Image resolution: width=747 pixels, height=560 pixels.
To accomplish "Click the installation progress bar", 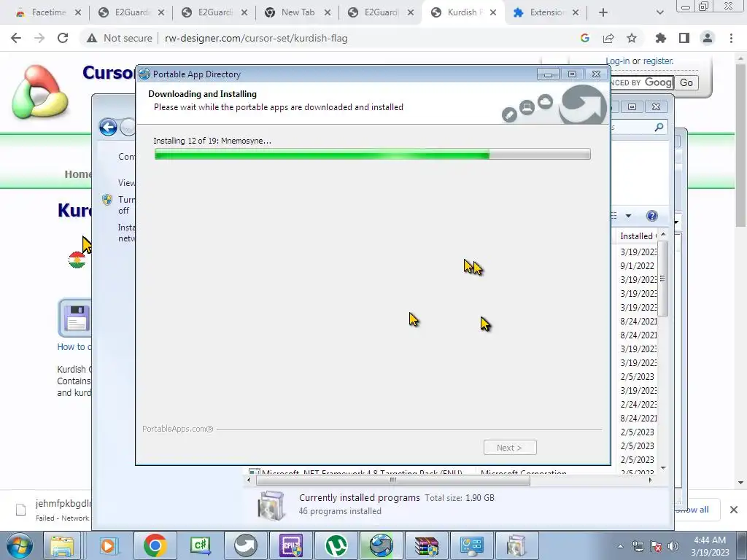I will click(x=372, y=154).
